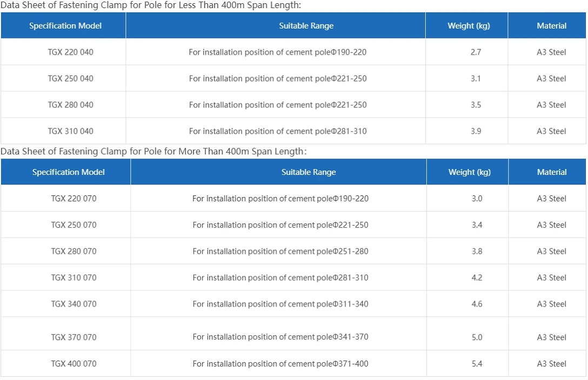Select the TGX 220 070 model cell
Image resolution: width=588 pixels, height=380 pixels.
click(x=74, y=199)
